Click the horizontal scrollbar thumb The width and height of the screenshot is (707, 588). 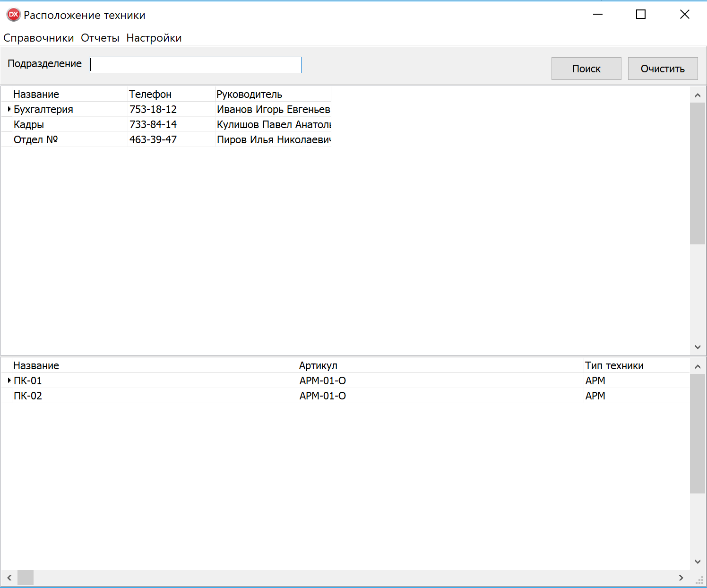(26, 578)
